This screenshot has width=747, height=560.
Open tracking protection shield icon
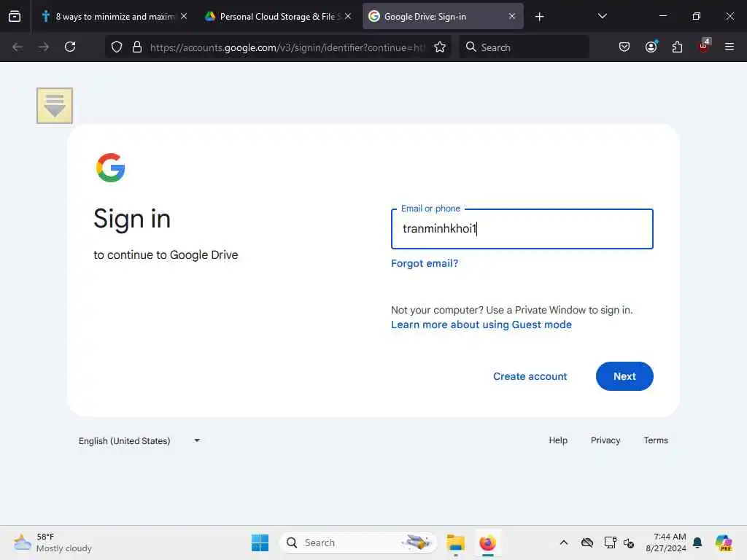117,47
